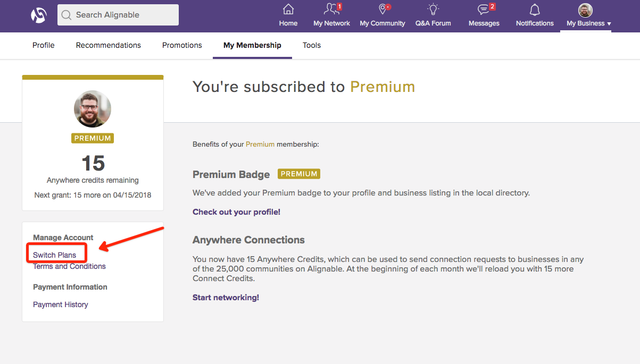640x364 pixels.
Task: Click the Alignable logo icon
Action: point(39,15)
